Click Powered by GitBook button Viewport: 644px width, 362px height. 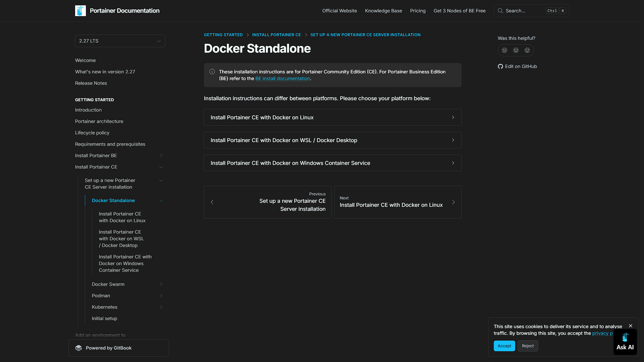119,348
